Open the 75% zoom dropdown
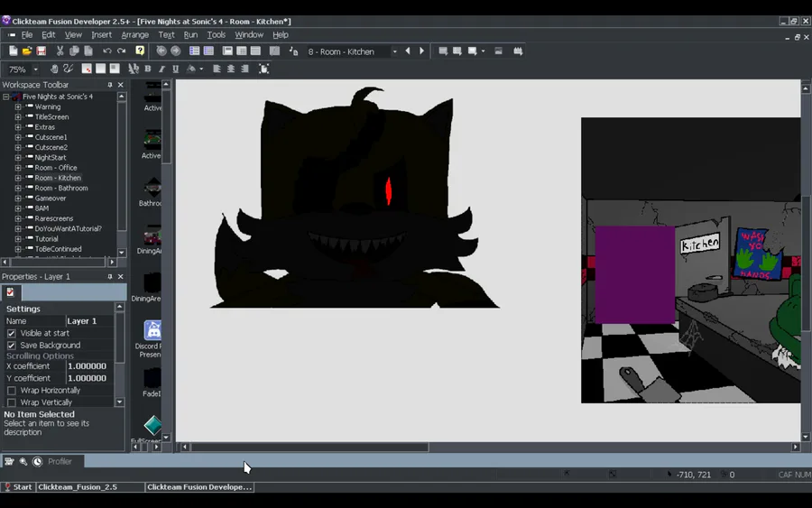812x508 pixels. point(36,69)
